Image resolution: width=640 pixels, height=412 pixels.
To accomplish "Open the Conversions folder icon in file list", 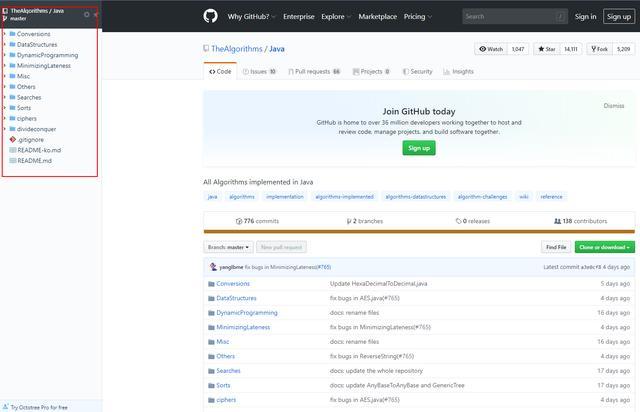I will click(x=211, y=284).
